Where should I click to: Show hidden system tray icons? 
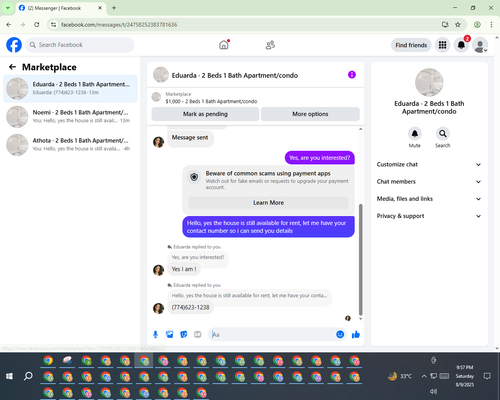pos(424,376)
